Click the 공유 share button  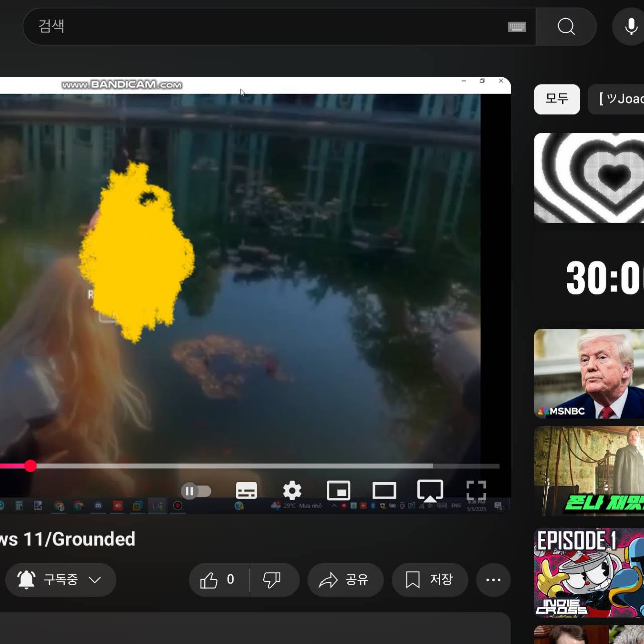[345, 580]
